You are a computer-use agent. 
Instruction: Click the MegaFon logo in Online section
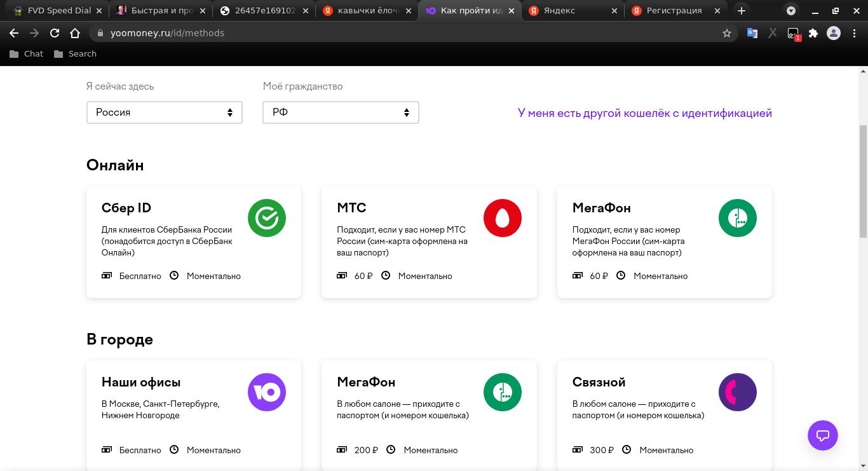(x=737, y=218)
